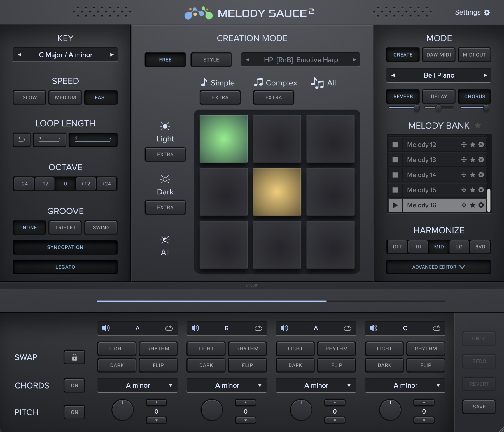Mute the first A section speaker icon
The width and height of the screenshot is (504, 432).
(106, 328)
